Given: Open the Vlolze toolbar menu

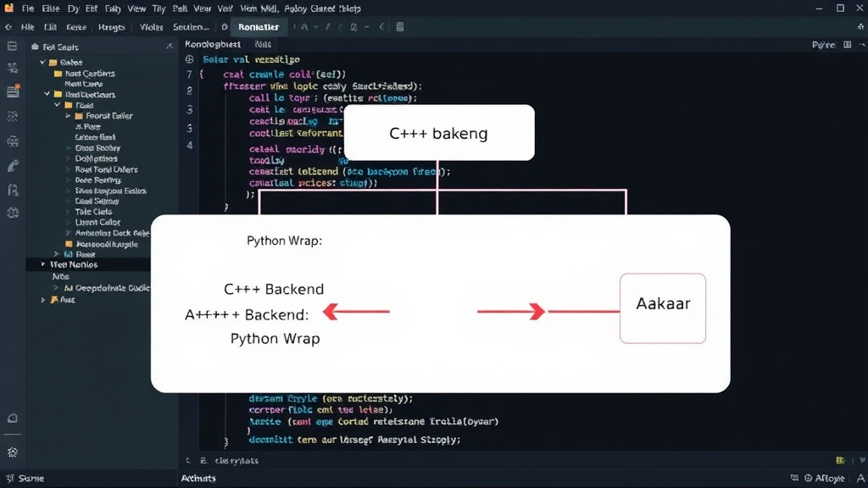Looking at the screenshot, I should click(x=151, y=27).
